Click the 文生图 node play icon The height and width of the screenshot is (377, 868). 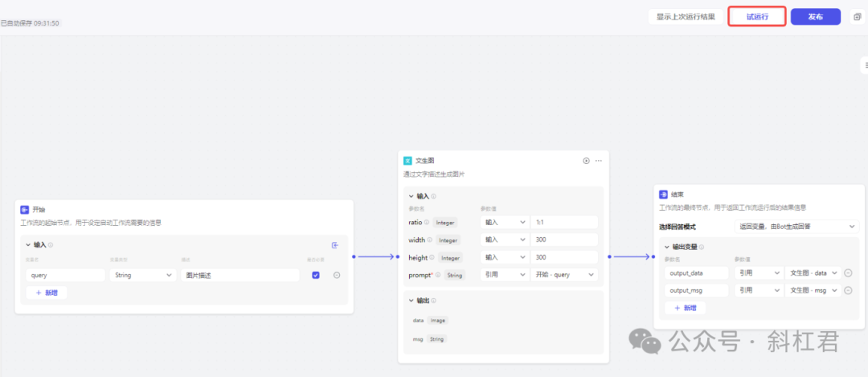pos(586,161)
